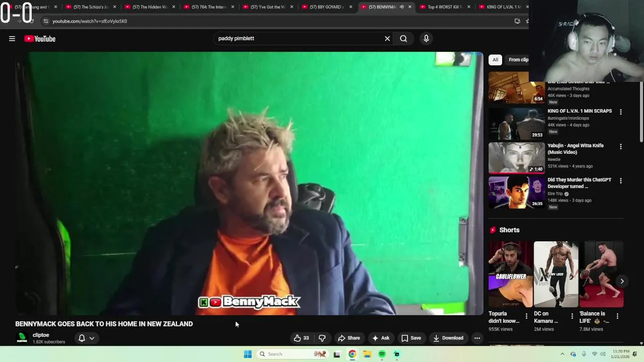Open the 'Balance is LIFE' short
Viewport: 644px width, 362px height.
click(601, 274)
